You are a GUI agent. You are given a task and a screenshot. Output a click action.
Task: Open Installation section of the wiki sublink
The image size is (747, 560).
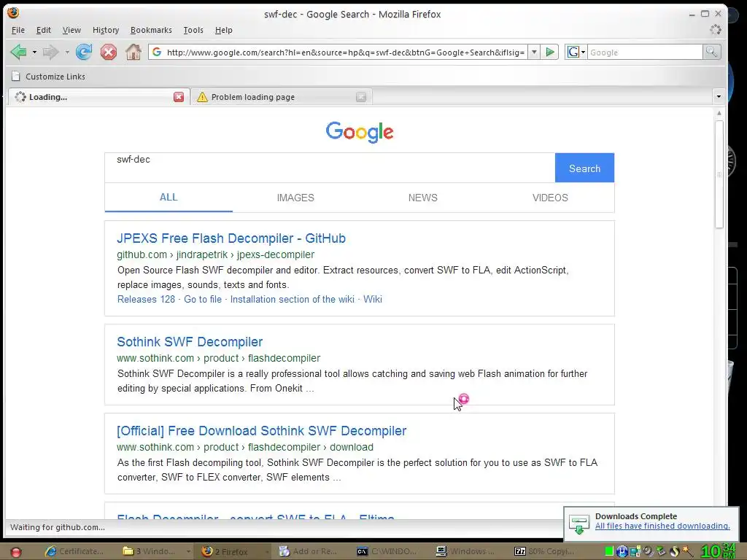click(292, 299)
